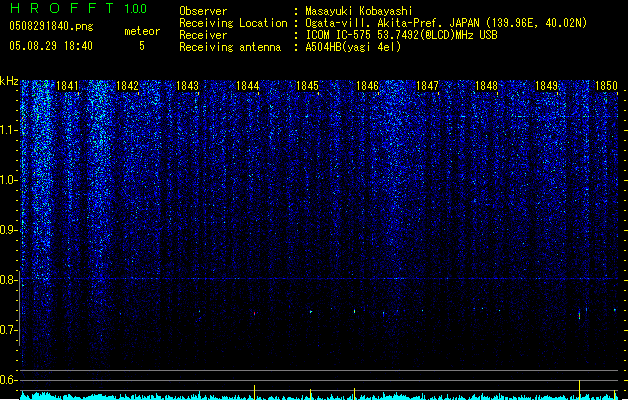Click the yellow bottom spike beneath the 1844 echo
The width and height of the screenshot is (629, 400).
254,392
